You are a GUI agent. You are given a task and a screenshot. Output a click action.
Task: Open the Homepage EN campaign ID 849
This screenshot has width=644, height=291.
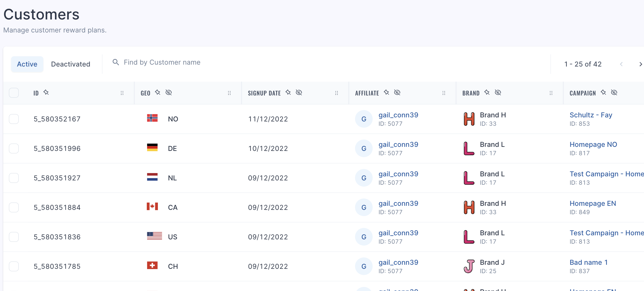pyautogui.click(x=593, y=203)
